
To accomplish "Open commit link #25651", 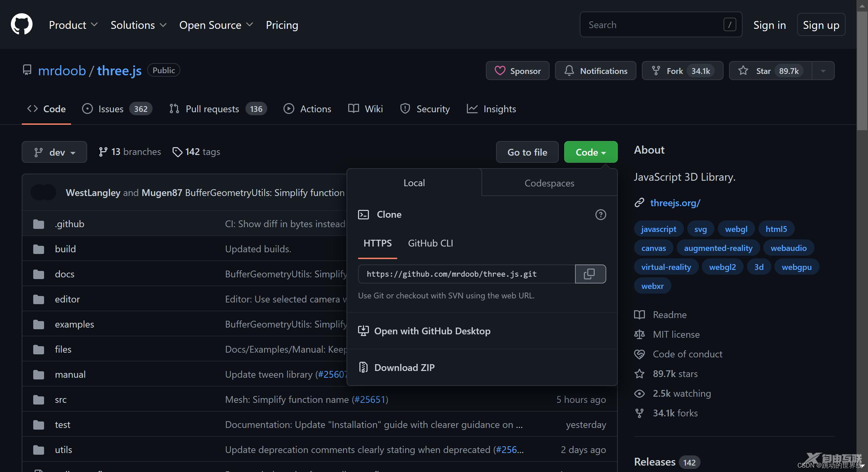I will tap(370, 399).
